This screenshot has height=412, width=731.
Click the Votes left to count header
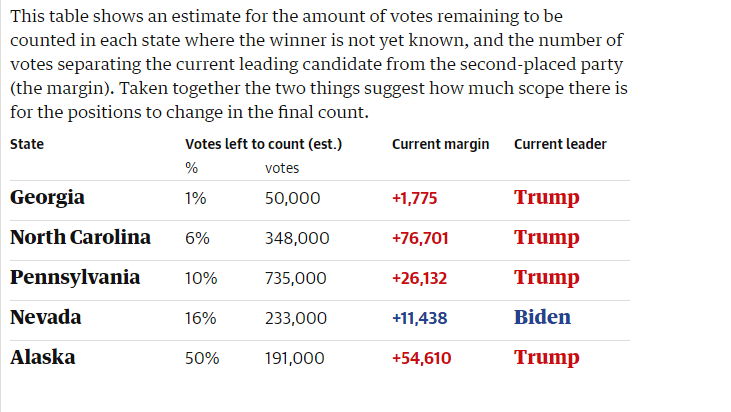264,144
